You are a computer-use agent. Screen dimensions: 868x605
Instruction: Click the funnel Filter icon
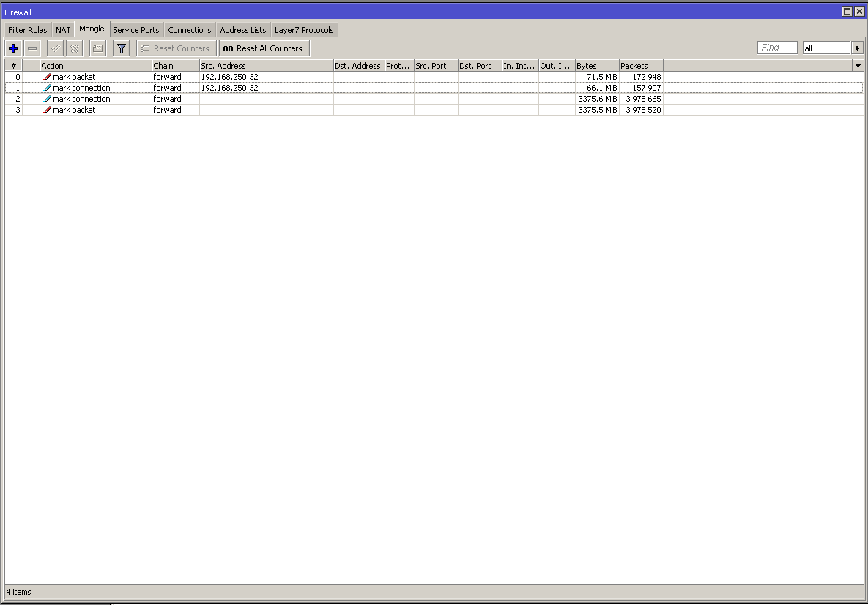[x=122, y=48]
